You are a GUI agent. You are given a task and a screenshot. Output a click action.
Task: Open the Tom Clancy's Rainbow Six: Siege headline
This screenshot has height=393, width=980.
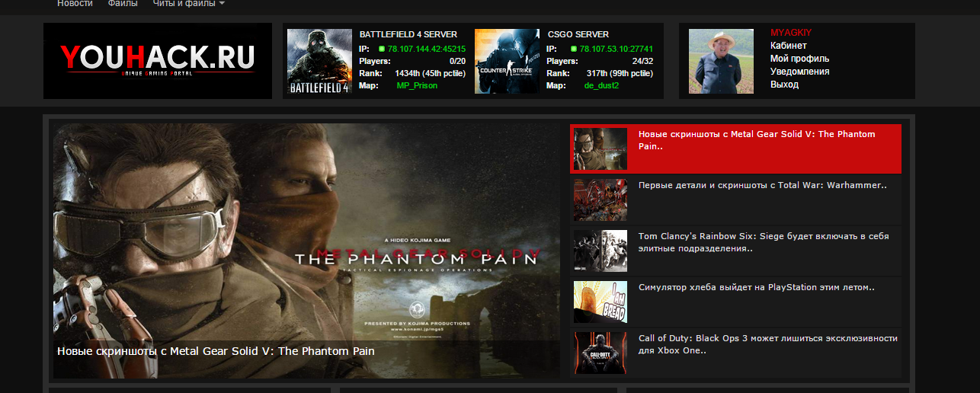[764, 242]
